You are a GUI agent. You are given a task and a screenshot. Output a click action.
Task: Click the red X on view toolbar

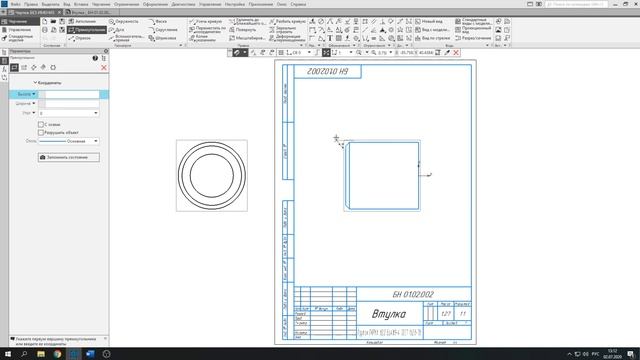pos(456,53)
